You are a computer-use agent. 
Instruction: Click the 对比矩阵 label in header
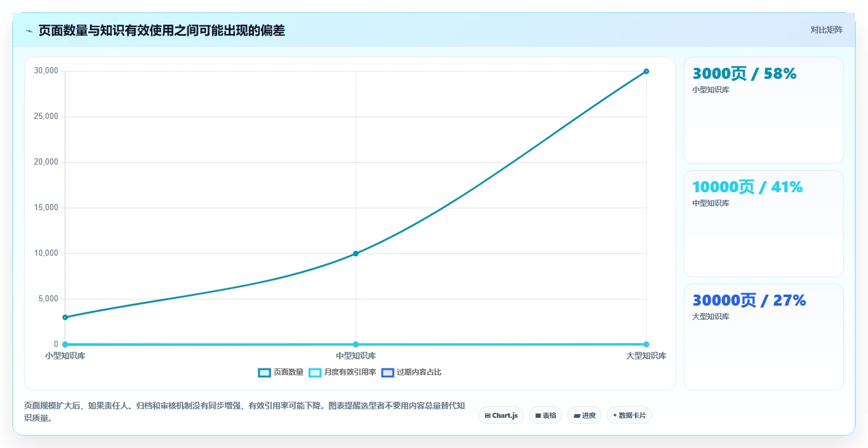[x=826, y=30]
